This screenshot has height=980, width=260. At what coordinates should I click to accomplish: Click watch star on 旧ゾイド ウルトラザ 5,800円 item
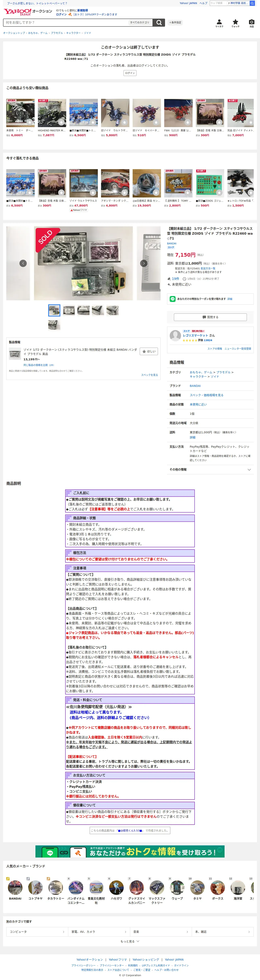click(x=125, y=122)
